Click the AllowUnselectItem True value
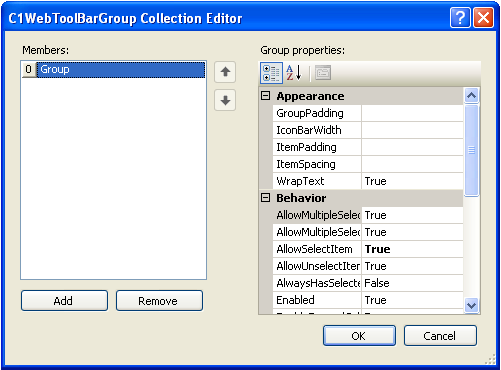 pos(412,266)
